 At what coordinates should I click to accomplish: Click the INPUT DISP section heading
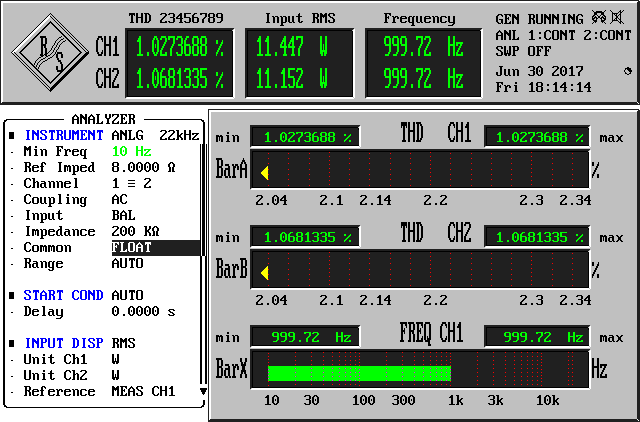tap(64, 343)
